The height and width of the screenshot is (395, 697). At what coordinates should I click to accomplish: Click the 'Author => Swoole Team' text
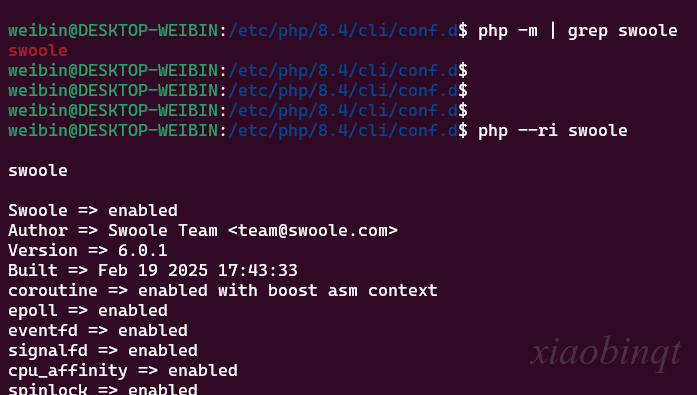click(x=113, y=231)
